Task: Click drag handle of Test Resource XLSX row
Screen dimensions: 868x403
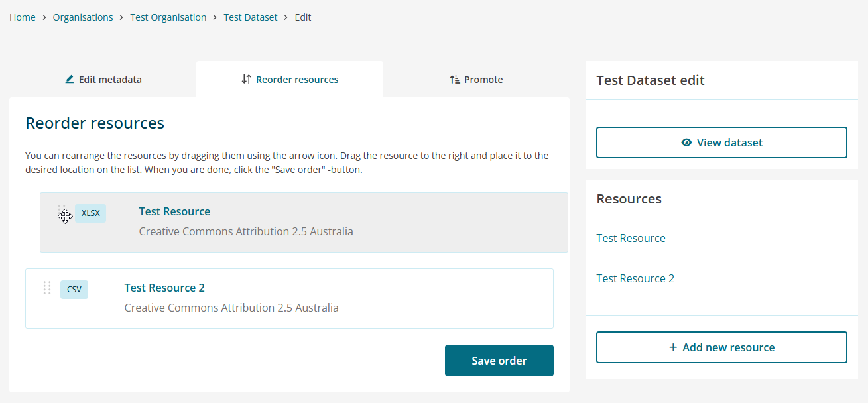Action: coord(62,211)
